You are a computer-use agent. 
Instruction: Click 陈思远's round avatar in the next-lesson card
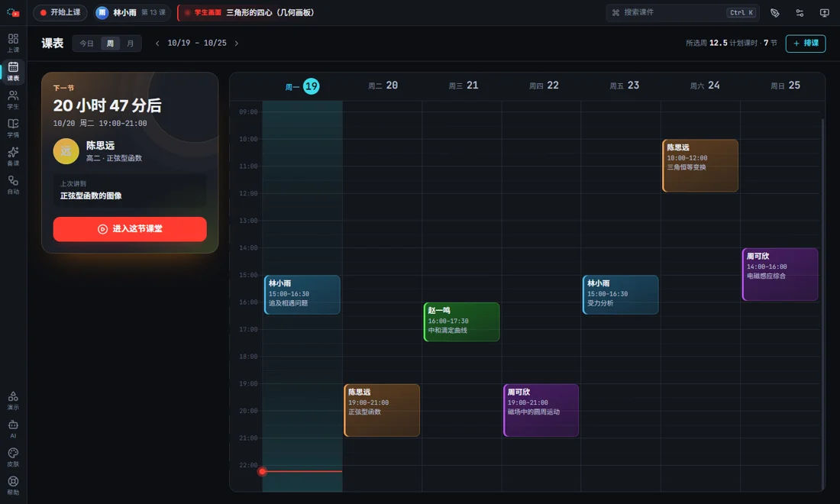pos(66,151)
